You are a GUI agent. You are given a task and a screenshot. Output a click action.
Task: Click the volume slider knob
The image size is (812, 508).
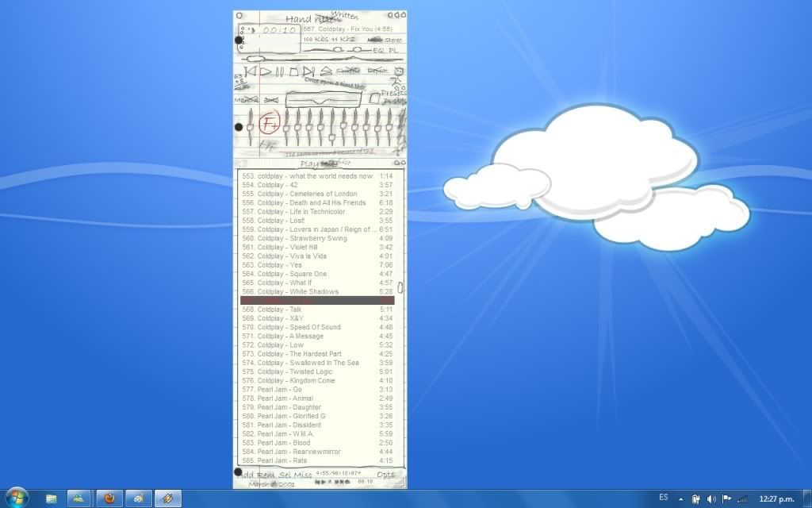(x=338, y=50)
